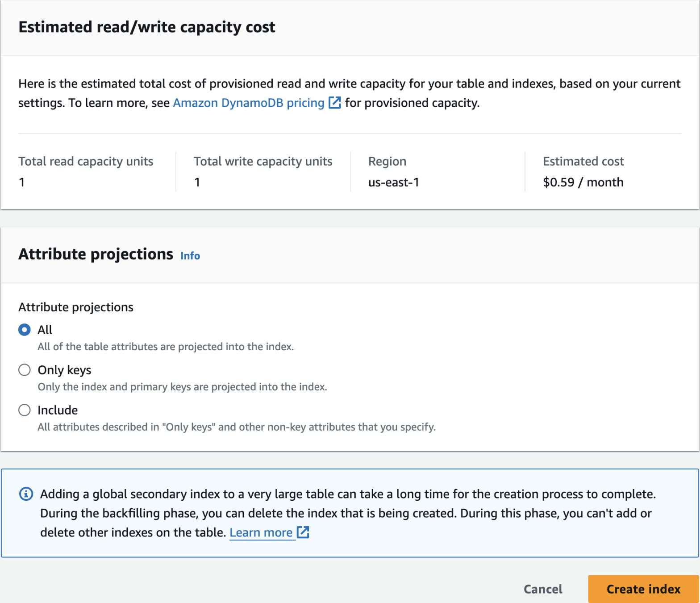Click 'Only the index and primary keys' description

click(182, 387)
